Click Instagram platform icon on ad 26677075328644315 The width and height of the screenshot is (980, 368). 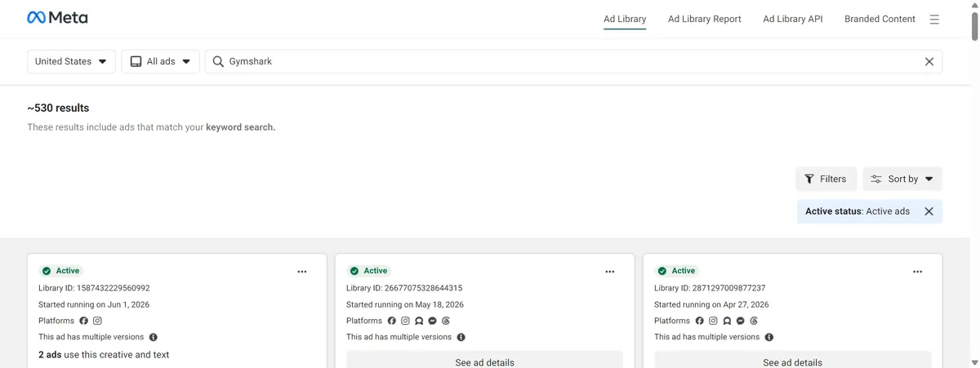pyautogui.click(x=405, y=321)
